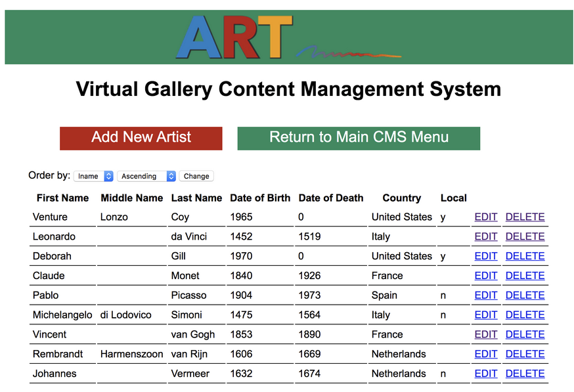Screen dimensions: 574x392
Task: Open edit page for Claude Monet
Action: click(486, 276)
